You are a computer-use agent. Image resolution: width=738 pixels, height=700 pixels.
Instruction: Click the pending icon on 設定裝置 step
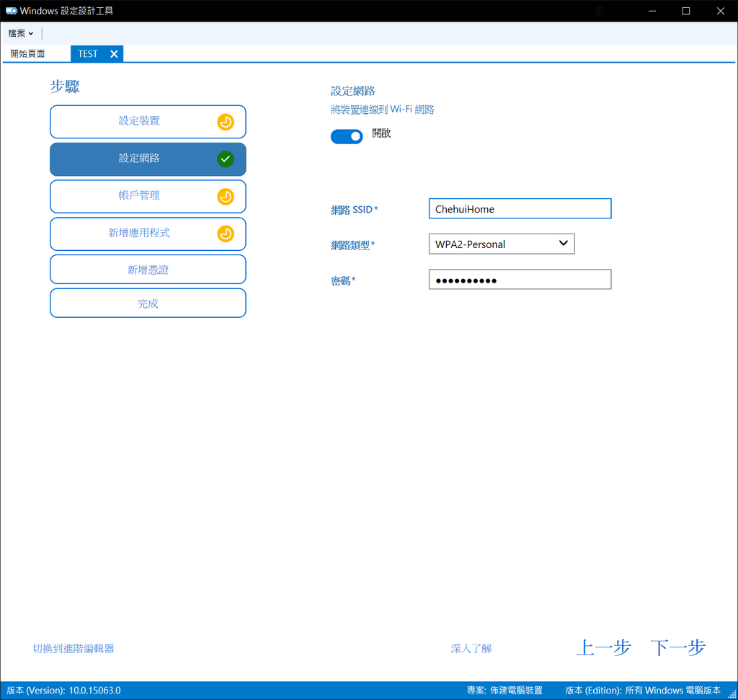226,122
